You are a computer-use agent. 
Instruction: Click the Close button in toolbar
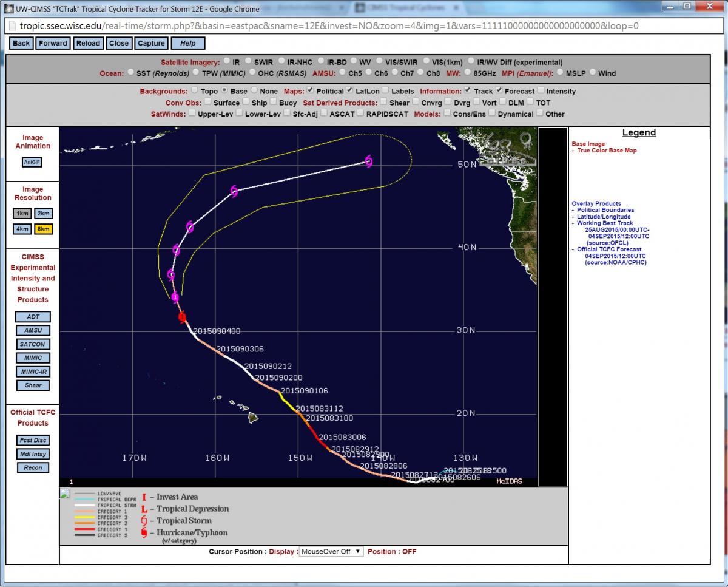(119, 43)
